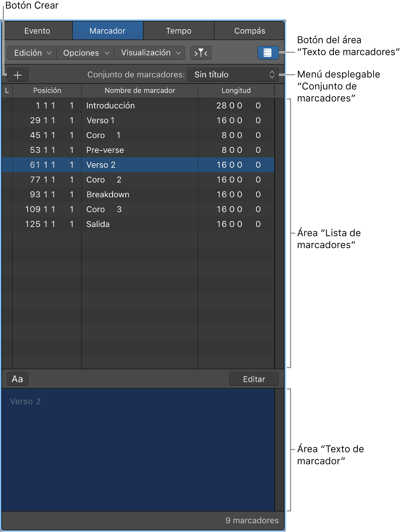The image size is (402, 532).
Task: Open the Opciones dropdown menu
Action: [85, 53]
